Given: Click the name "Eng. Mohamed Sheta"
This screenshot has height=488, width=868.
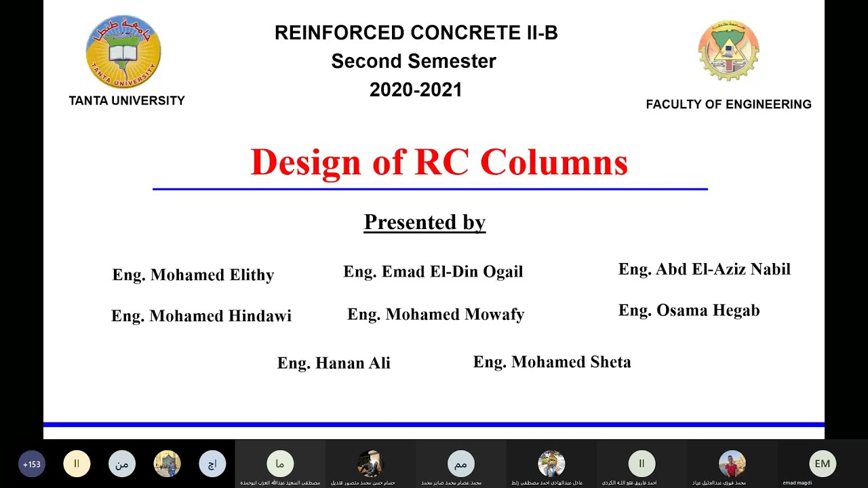Looking at the screenshot, I should (552, 362).
